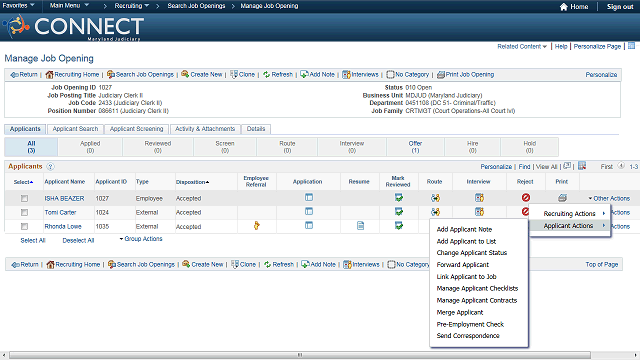The image size is (640, 360).
Task: Expand Related Content dropdown
Action: pyautogui.click(x=522, y=47)
